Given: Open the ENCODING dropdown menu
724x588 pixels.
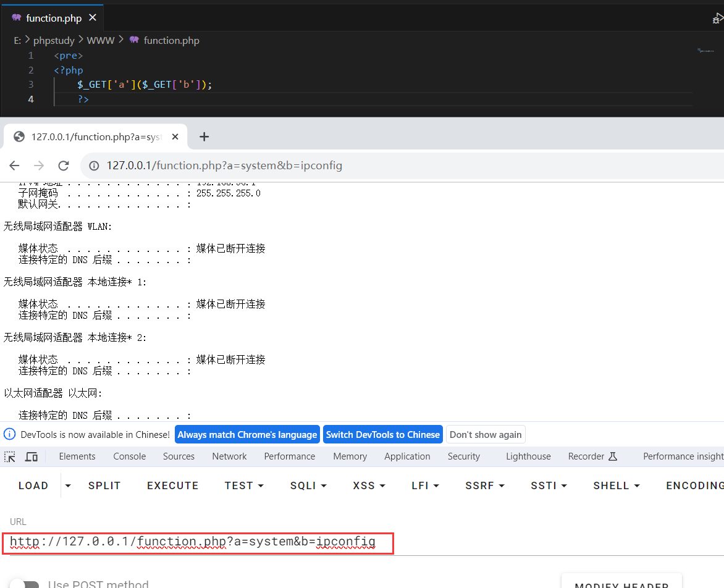Looking at the screenshot, I should (x=694, y=485).
